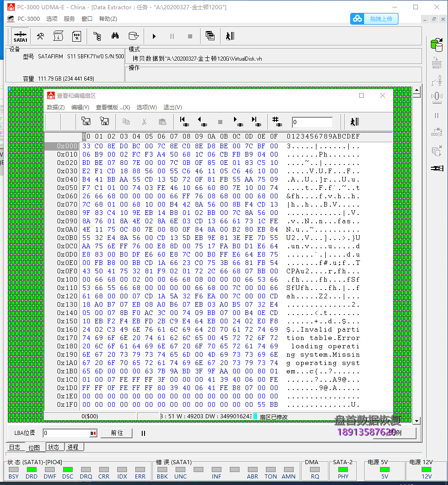The image size is (448, 485).
Task: Click the stacked windows icon in the toolbar
Action: point(210,36)
